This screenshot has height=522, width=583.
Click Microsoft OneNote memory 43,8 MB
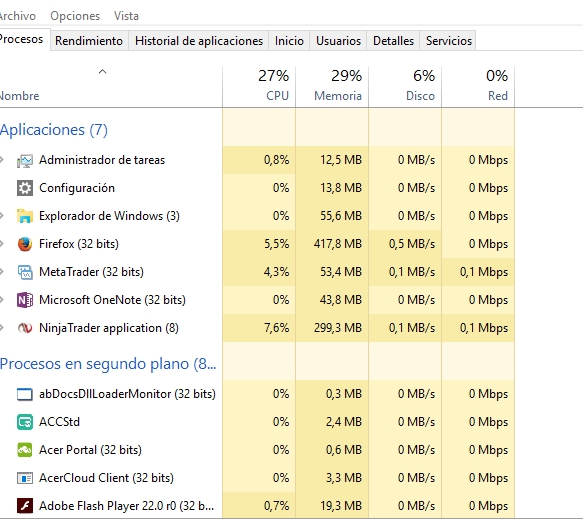[x=341, y=300]
